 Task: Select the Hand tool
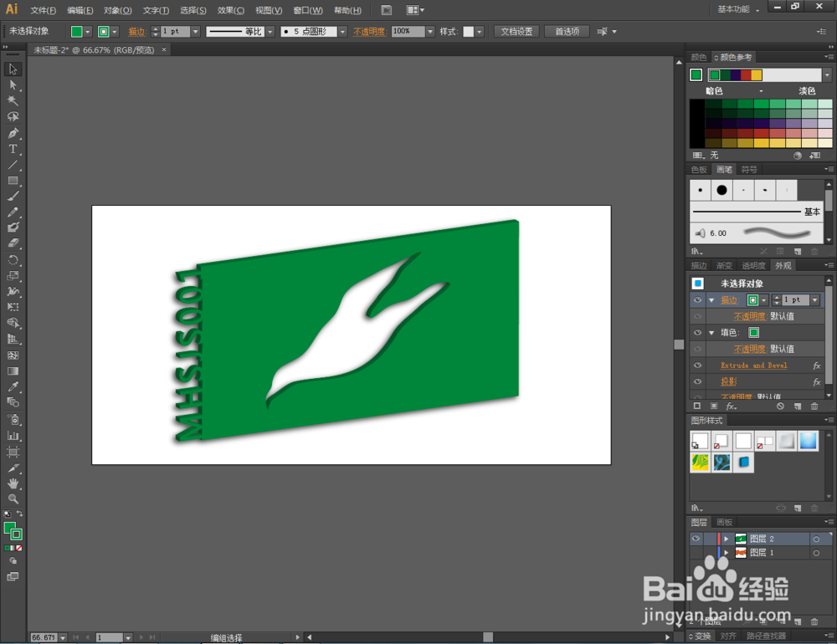click(13, 483)
